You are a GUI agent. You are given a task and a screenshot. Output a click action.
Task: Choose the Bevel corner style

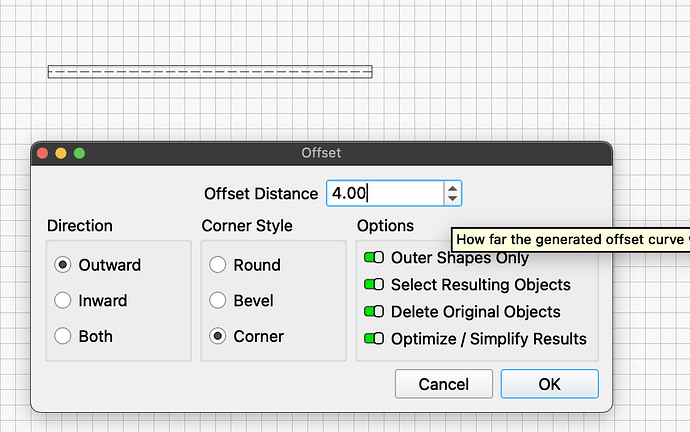click(x=217, y=300)
